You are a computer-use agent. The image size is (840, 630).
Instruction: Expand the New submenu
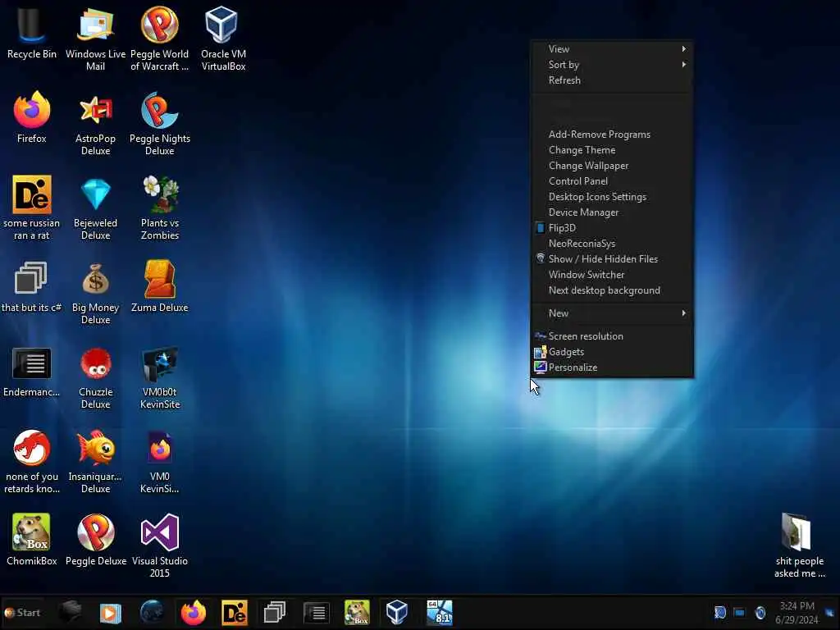pyautogui.click(x=612, y=313)
